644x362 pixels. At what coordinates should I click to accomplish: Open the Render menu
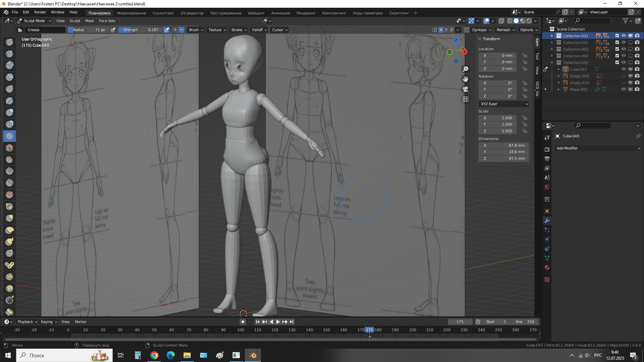tap(40, 12)
